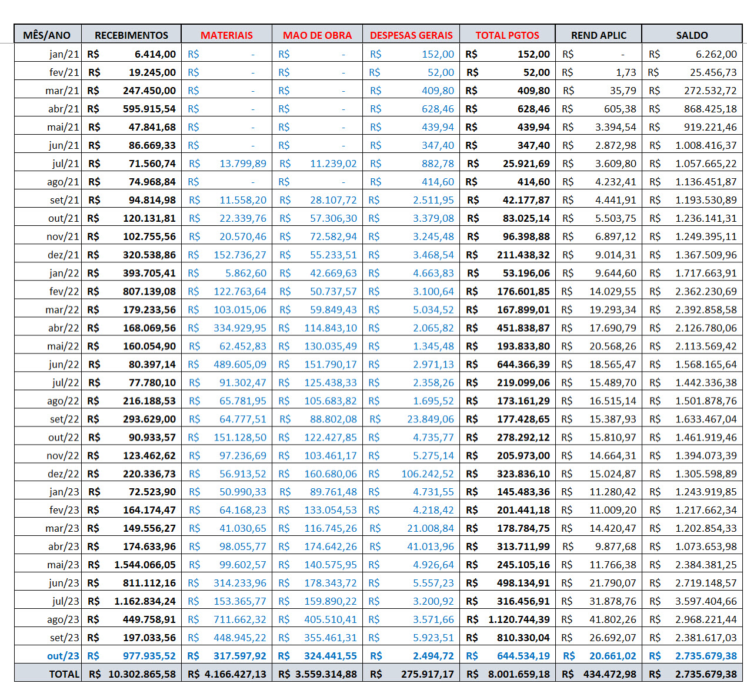The image size is (747, 700).
Task: Select the MAO DE OBRA header
Action: (317, 35)
